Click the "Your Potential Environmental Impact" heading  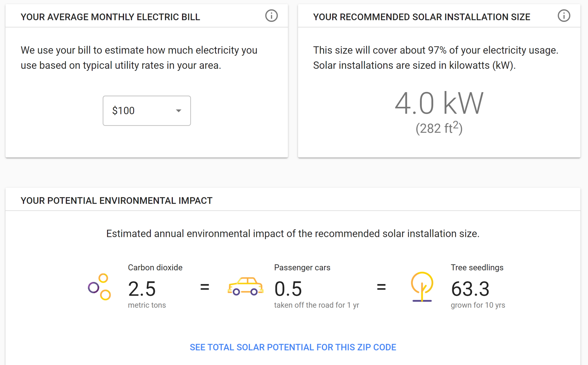[116, 200]
